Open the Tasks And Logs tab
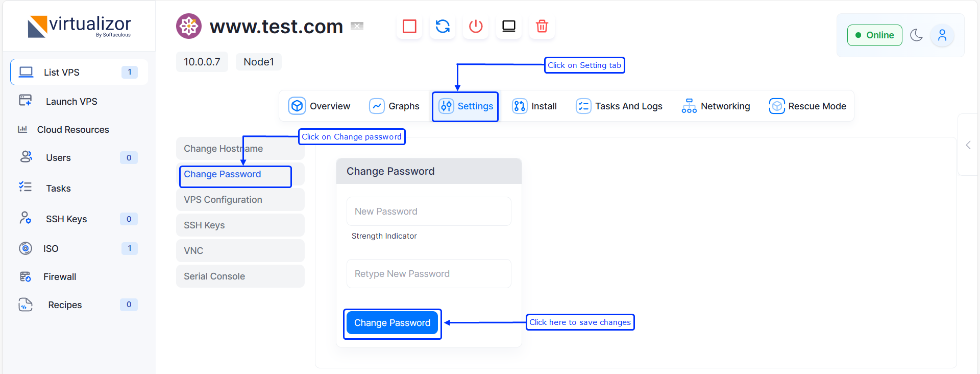Image resolution: width=980 pixels, height=374 pixels. pos(619,106)
